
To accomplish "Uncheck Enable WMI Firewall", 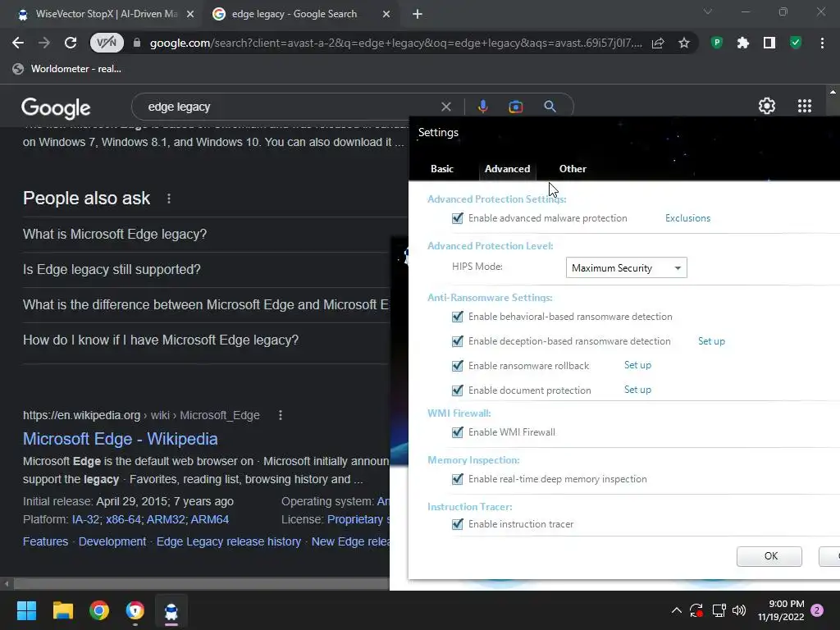I will 458,432.
